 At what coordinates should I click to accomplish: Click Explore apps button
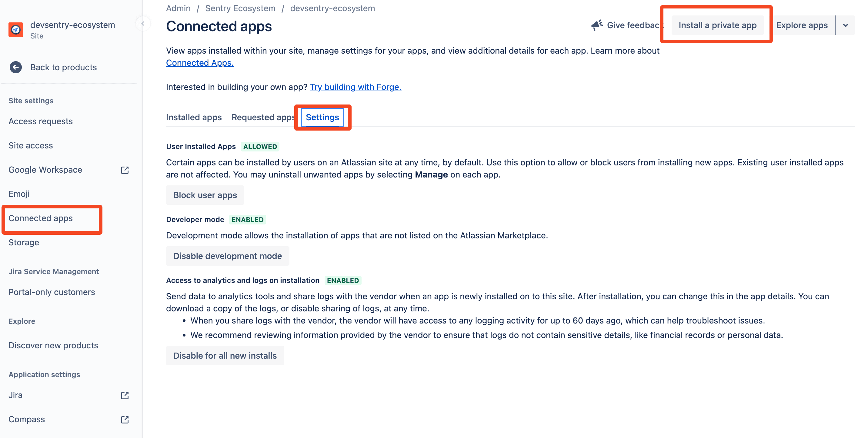[x=802, y=25]
